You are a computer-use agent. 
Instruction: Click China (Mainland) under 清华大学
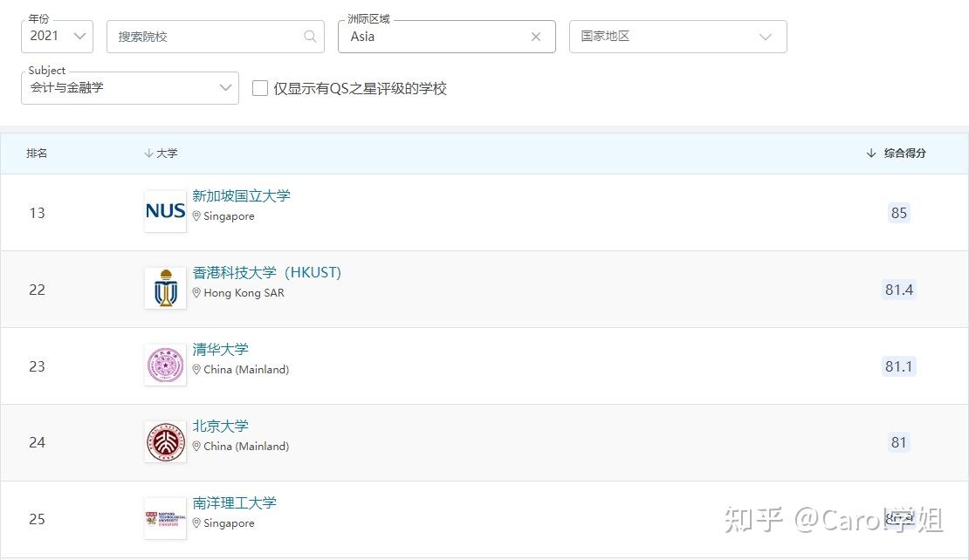coord(246,369)
